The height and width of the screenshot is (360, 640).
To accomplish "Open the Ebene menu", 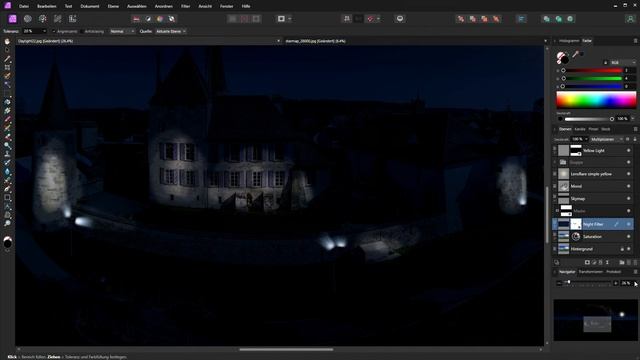I will click(113, 6).
